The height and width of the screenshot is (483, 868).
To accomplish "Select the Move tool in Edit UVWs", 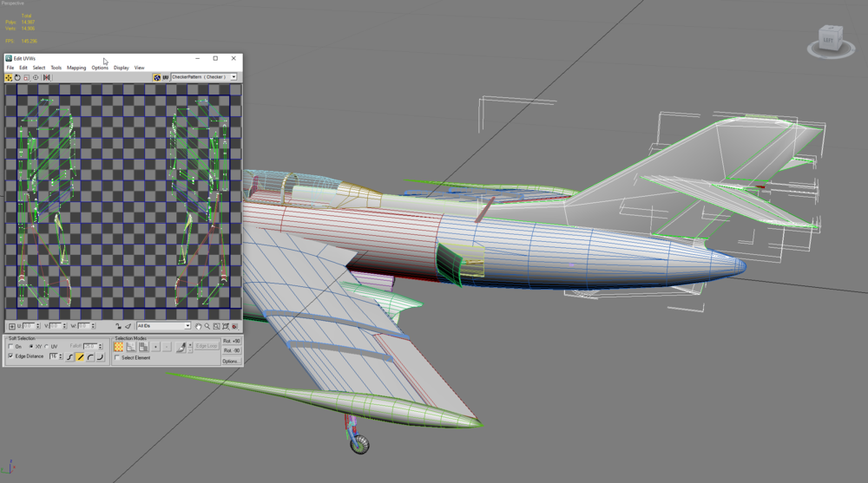I will (x=9, y=77).
